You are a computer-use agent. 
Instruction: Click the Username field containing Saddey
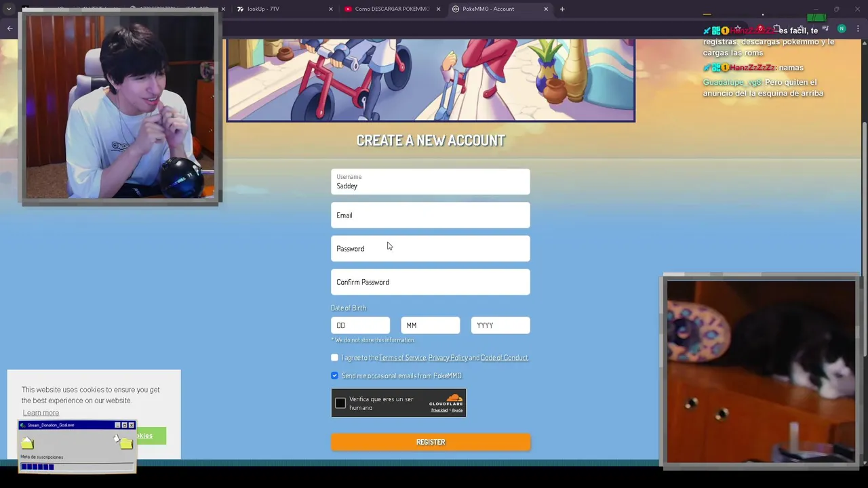[430, 182]
